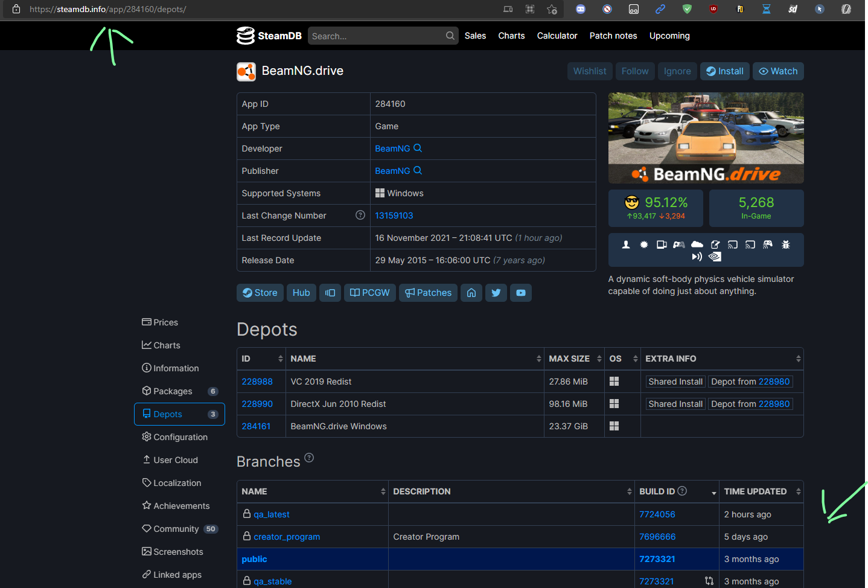Sort Depots table by NAME column
This screenshot has height=588, width=868.
pos(415,359)
